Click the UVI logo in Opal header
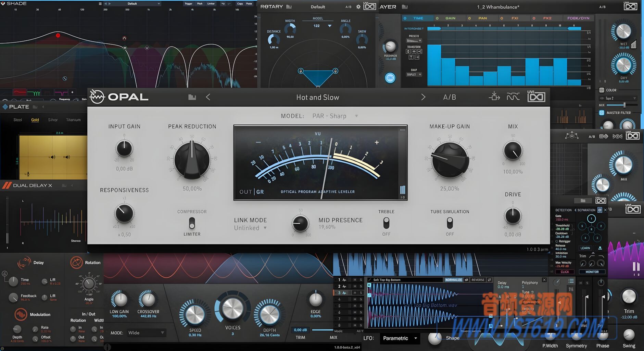644x351 pixels. coord(536,97)
